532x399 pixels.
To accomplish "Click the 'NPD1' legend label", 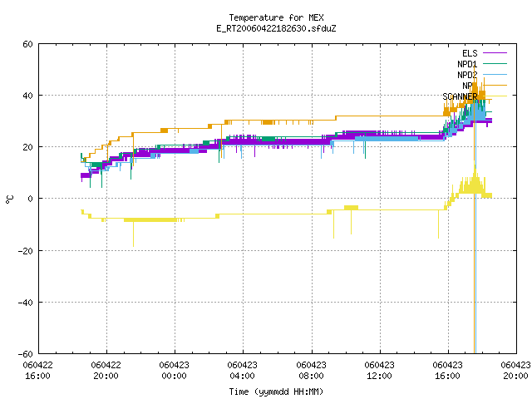I will [x=467, y=64].
